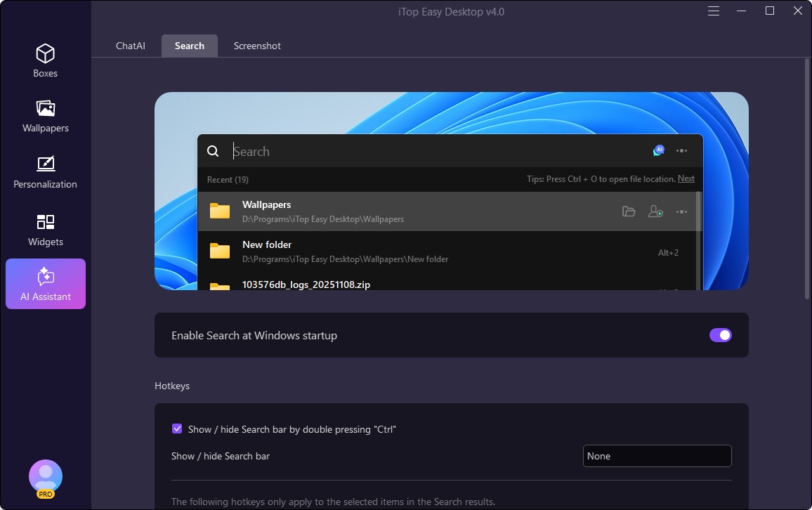Open the Boxes section in sidebar
Screen dimensions: 812x510
click(x=46, y=60)
